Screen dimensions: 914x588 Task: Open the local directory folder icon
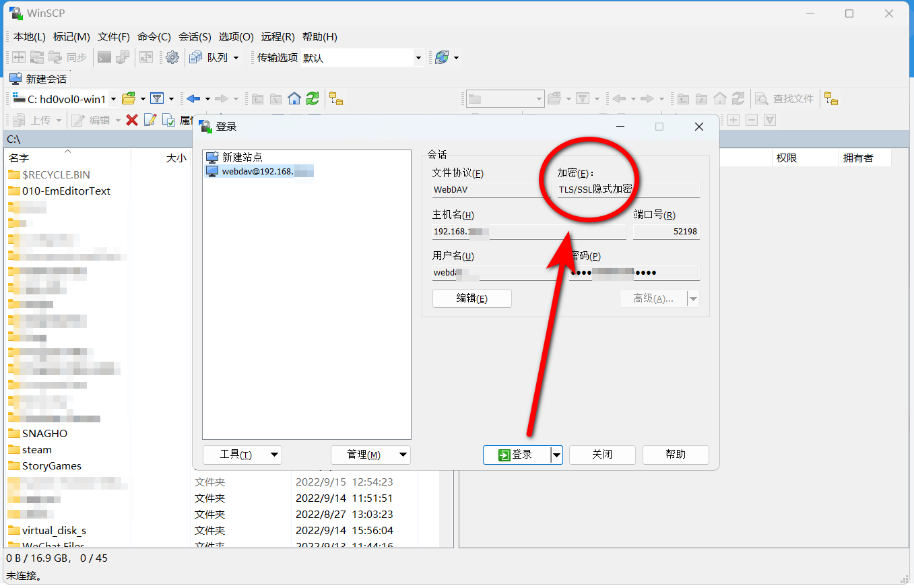pos(129,99)
